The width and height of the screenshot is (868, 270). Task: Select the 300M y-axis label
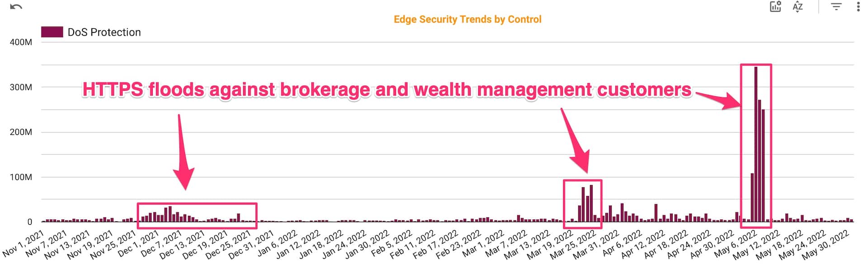21,87
